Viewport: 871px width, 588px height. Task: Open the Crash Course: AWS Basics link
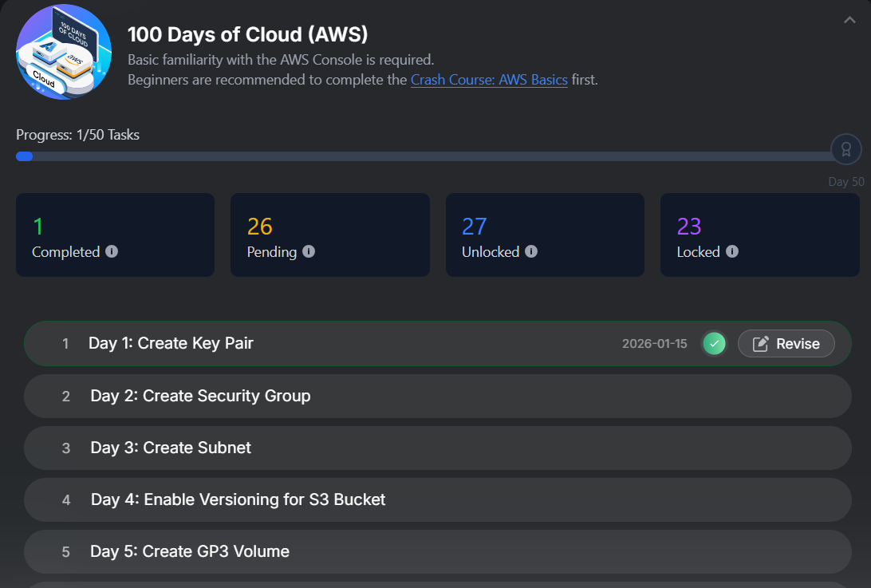click(489, 80)
